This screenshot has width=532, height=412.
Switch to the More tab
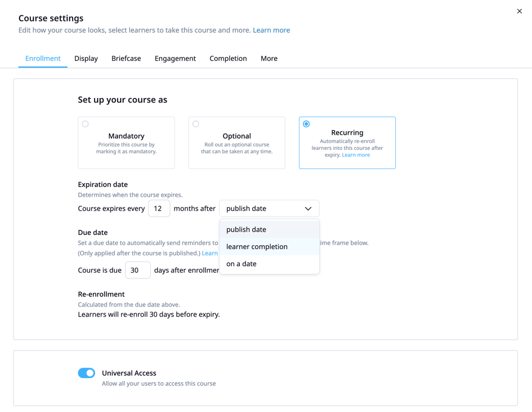[x=269, y=59]
